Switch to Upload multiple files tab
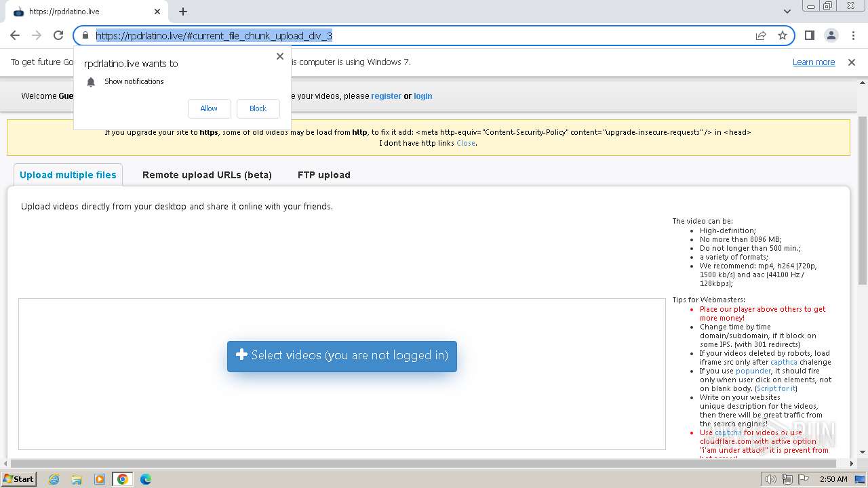Screen dimensions: 868x488 tap(68, 175)
